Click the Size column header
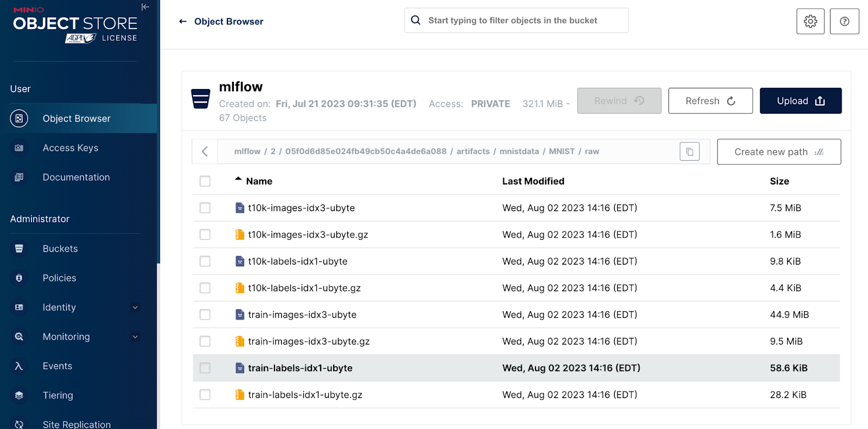This screenshot has width=868, height=429. point(780,181)
